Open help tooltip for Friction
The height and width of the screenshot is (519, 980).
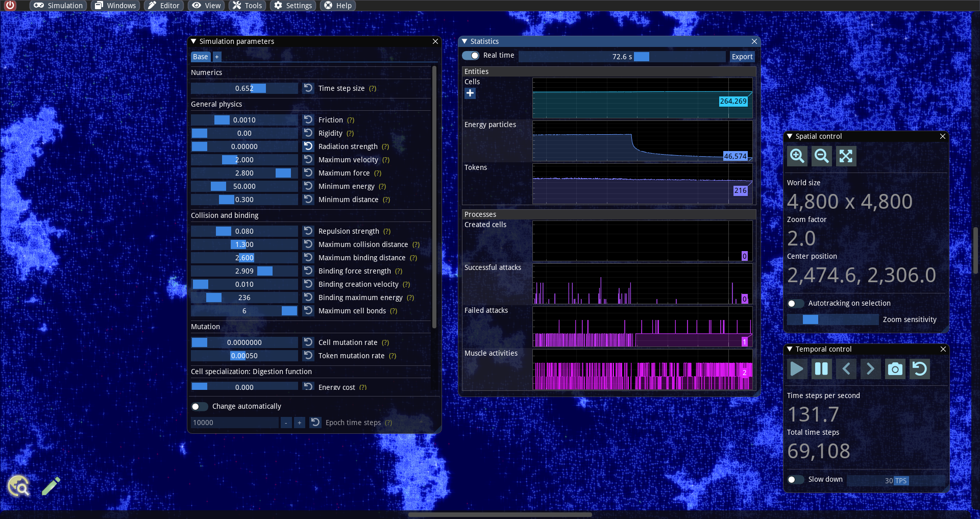point(351,120)
